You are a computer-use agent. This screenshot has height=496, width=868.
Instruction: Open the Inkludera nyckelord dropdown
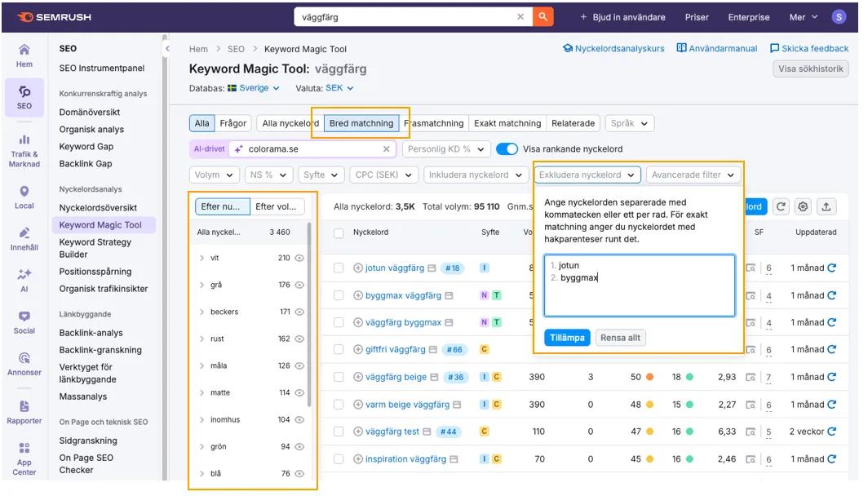click(476, 175)
